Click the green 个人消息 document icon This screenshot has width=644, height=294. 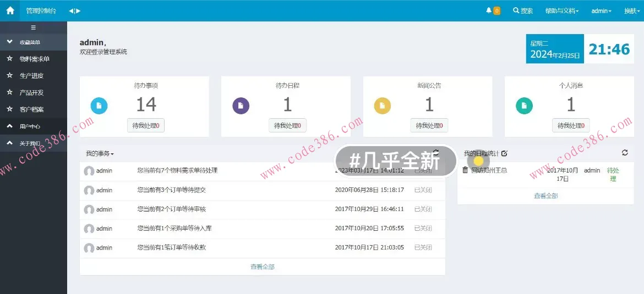tap(524, 106)
